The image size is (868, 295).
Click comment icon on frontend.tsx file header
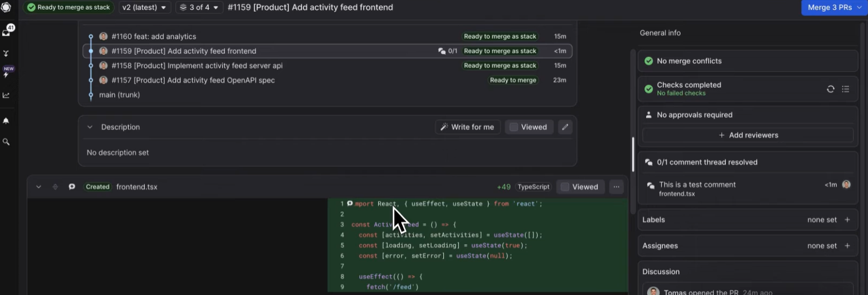pos(72,187)
